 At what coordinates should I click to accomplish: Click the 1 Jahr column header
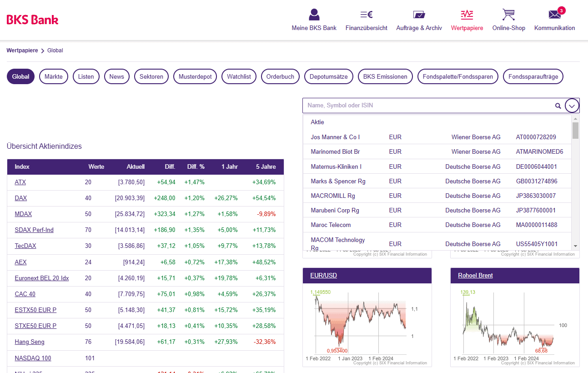pos(230,166)
